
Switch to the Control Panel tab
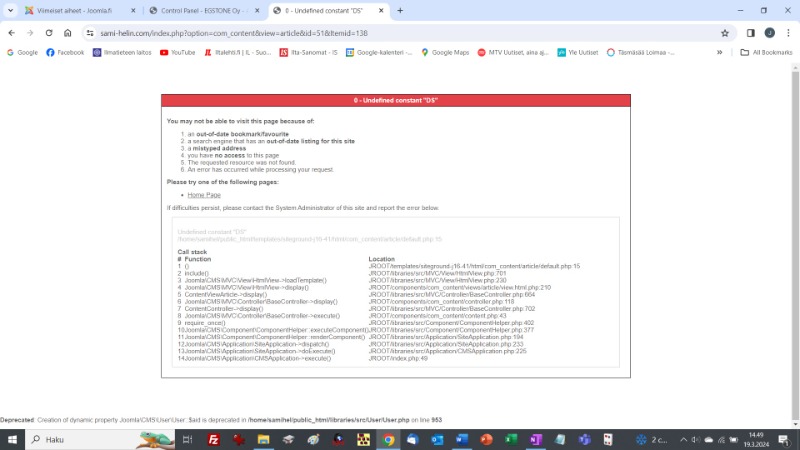coord(200,10)
